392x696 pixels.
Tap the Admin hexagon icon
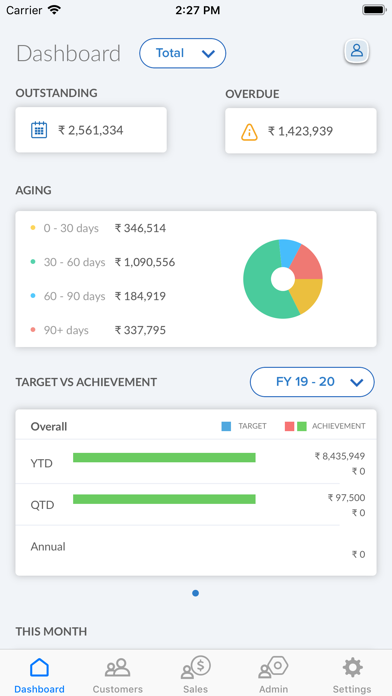click(x=273, y=667)
